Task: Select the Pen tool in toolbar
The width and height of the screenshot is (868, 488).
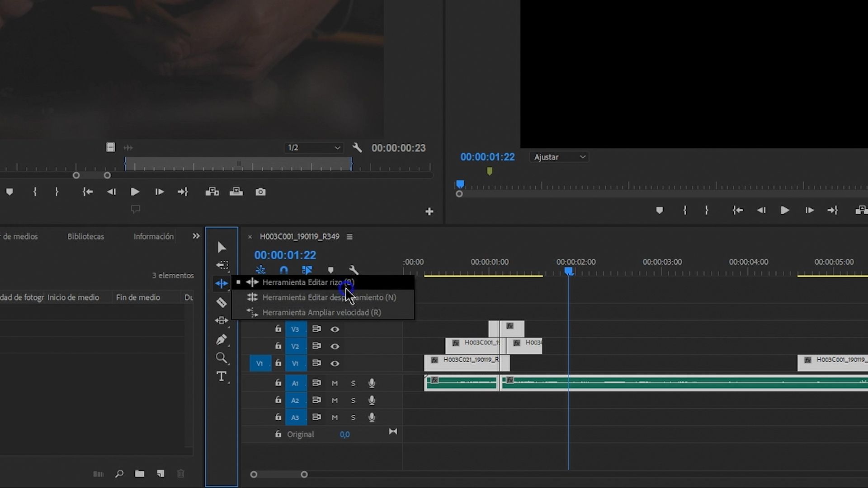Action: 222,339
